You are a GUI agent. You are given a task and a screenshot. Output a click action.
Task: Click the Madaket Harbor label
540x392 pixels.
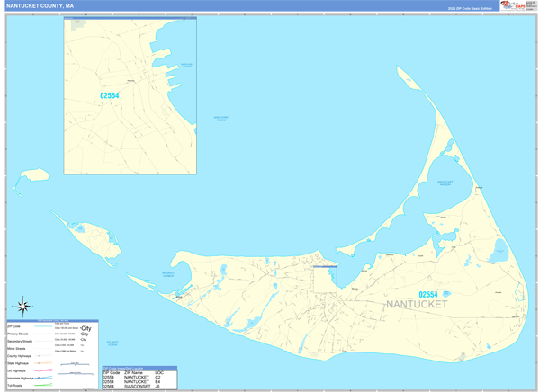[x=168, y=274]
